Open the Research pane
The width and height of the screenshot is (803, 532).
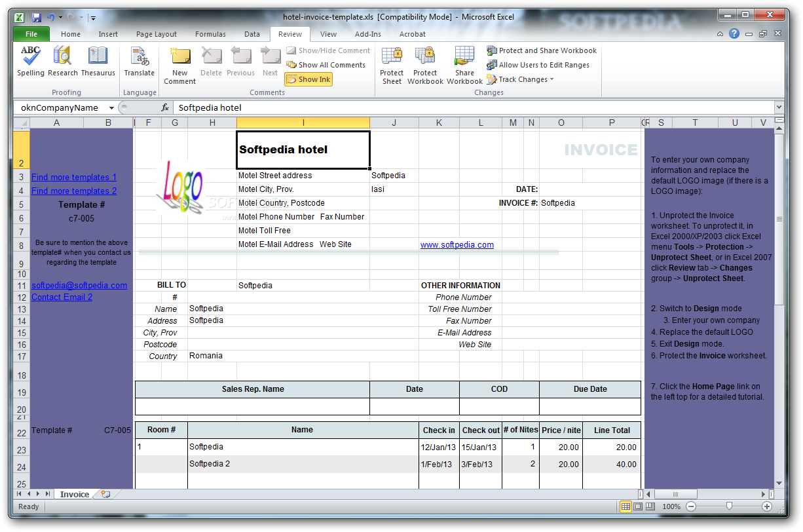(63, 62)
